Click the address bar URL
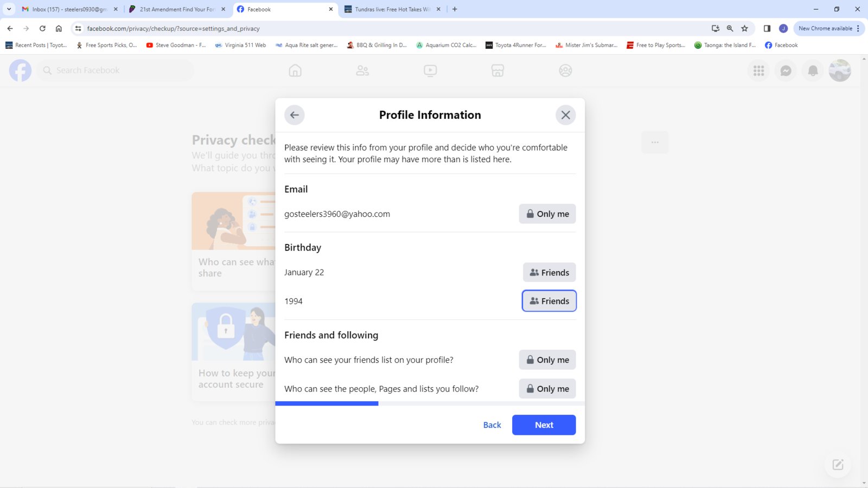This screenshot has height=488, width=868. pos(173,28)
